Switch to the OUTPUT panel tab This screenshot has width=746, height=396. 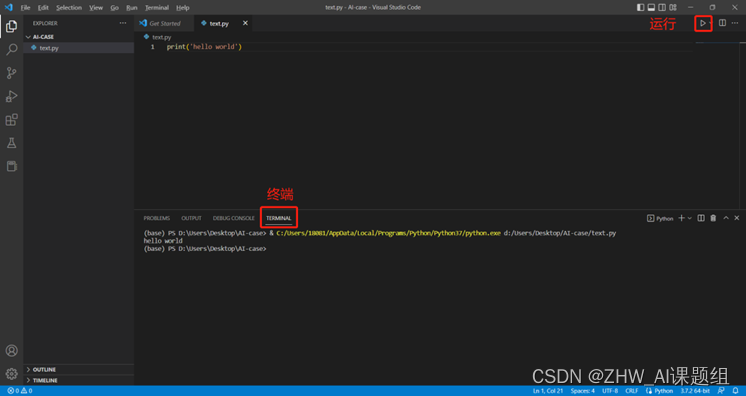(x=191, y=218)
